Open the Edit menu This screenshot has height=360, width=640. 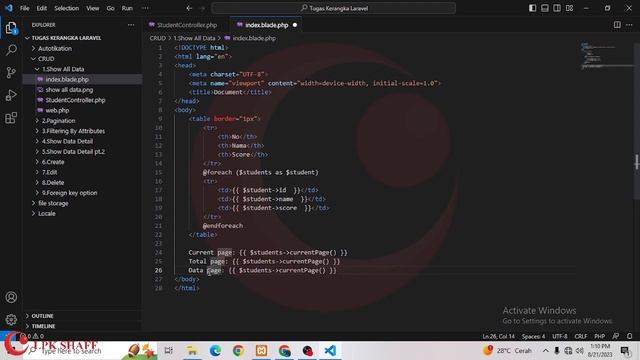41,8
